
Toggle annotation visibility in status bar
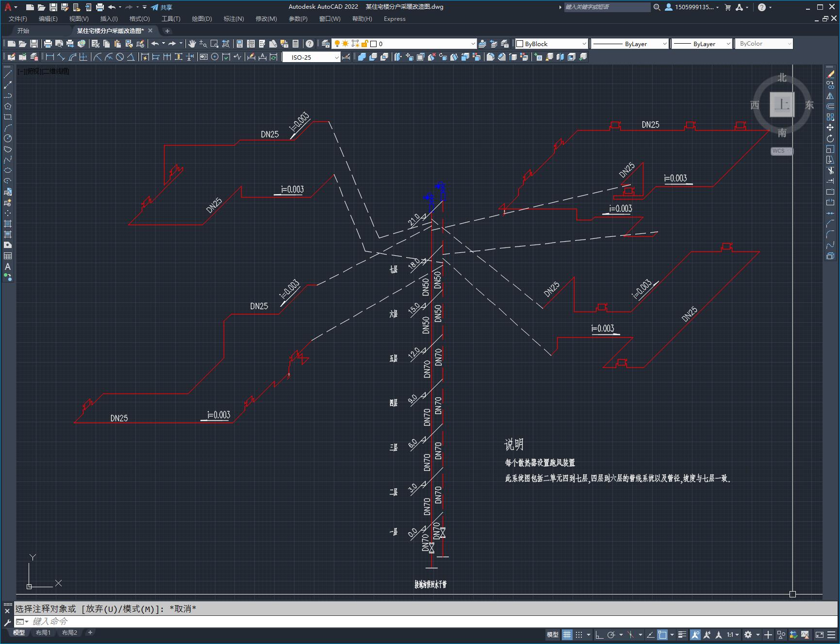click(695, 634)
